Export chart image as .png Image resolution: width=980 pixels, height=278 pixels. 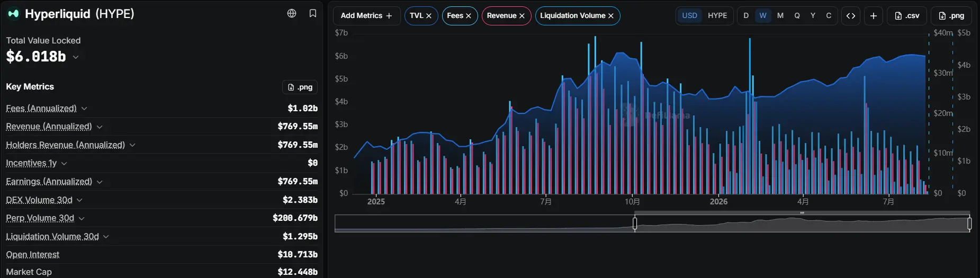click(x=951, y=16)
